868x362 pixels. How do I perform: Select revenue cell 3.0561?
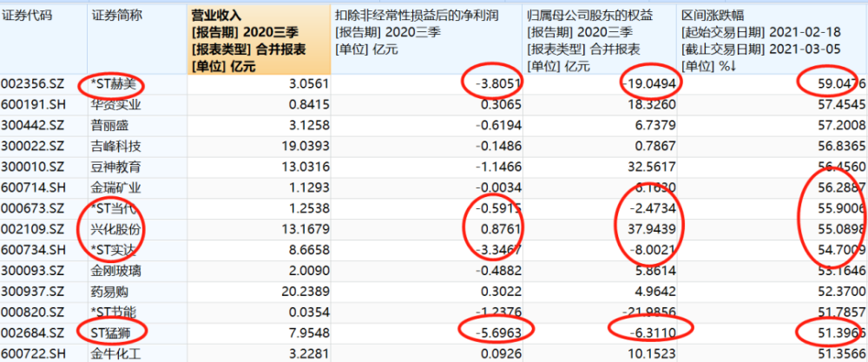point(309,85)
